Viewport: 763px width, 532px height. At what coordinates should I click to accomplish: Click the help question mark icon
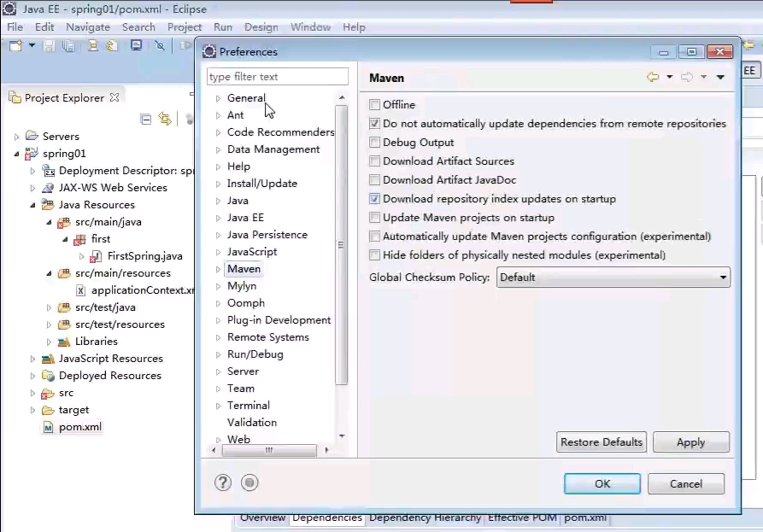point(223,482)
